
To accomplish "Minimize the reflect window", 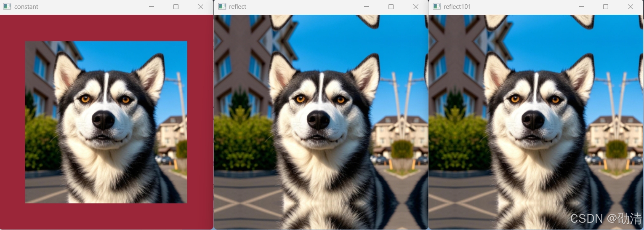I will pos(367,7).
